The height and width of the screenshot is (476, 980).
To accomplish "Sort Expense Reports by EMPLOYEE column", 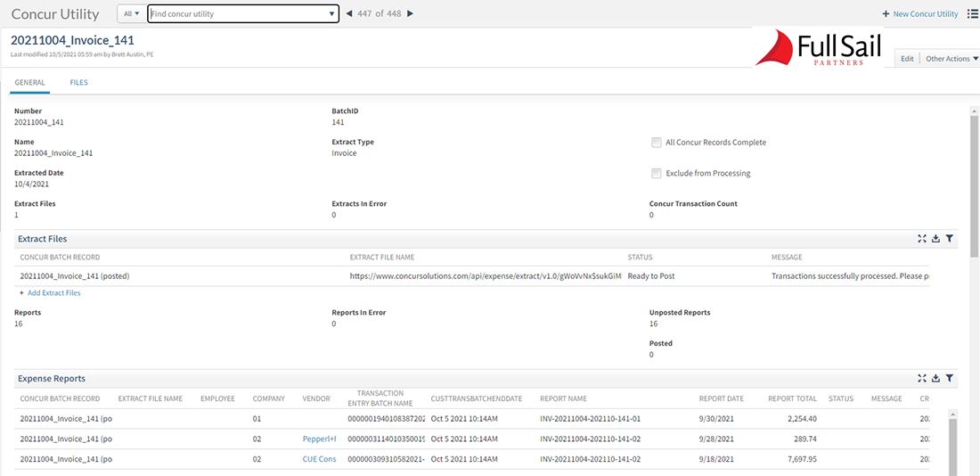I will (x=217, y=398).
